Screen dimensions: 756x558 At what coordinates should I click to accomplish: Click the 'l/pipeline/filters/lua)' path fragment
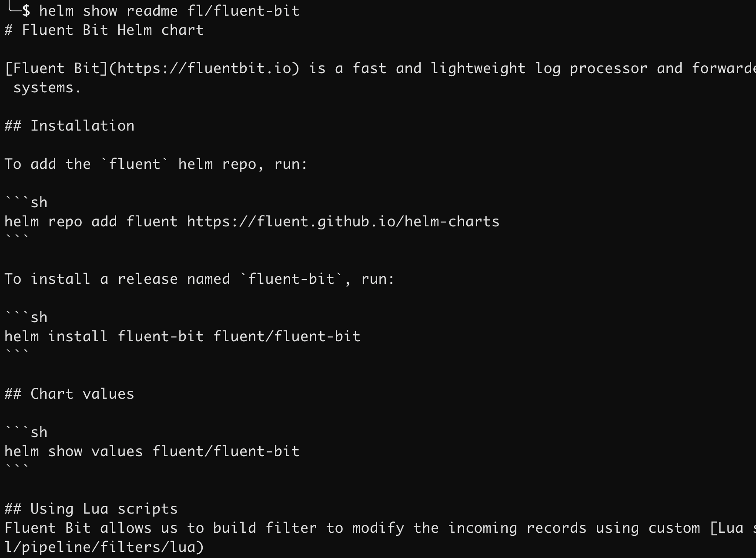tap(104, 548)
